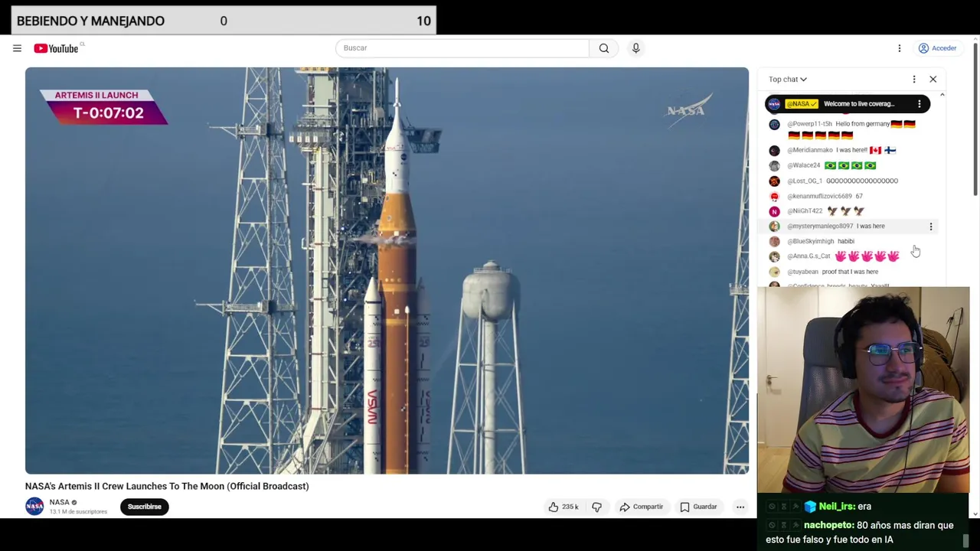
Task: Click @Walace24 chat message with Brazil flags
Action: click(850, 165)
